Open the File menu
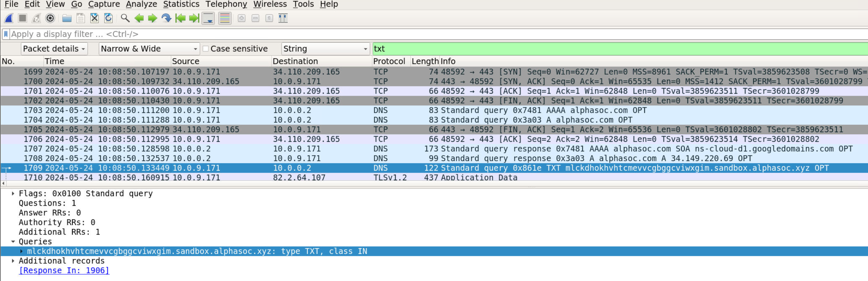Image resolution: width=868 pixels, height=281 pixels. tap(11, 4)
